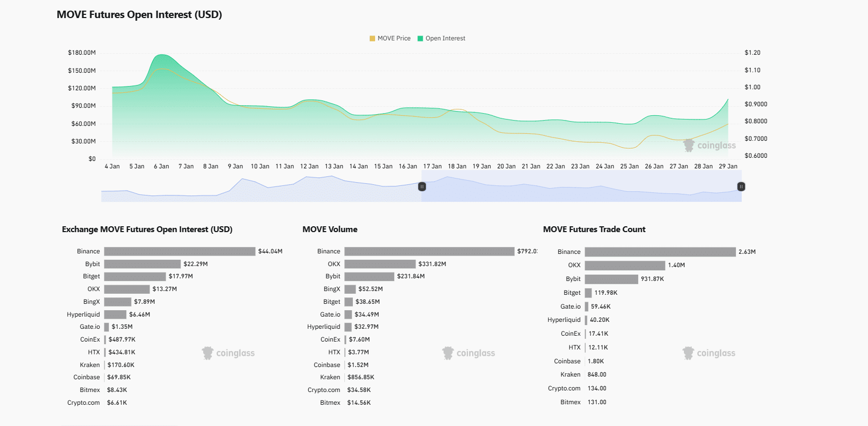Click the $7.60M CoinEx volume value
868x426 pixels.
coord(360,339)
